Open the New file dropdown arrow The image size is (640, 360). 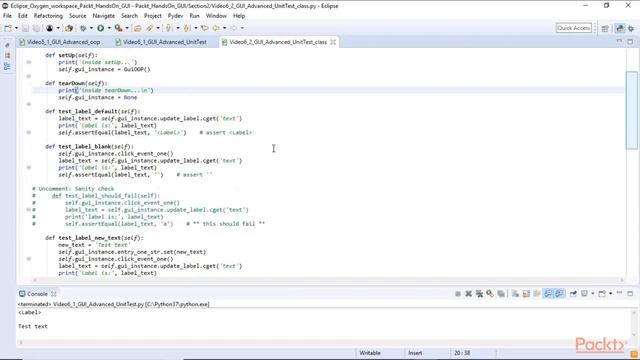16,28
